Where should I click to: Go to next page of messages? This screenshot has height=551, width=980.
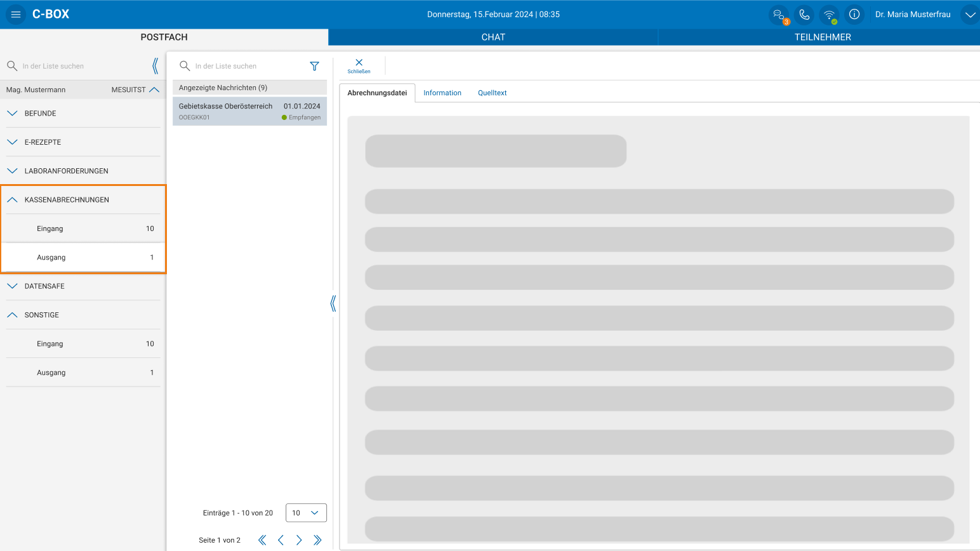pos(299,540)
